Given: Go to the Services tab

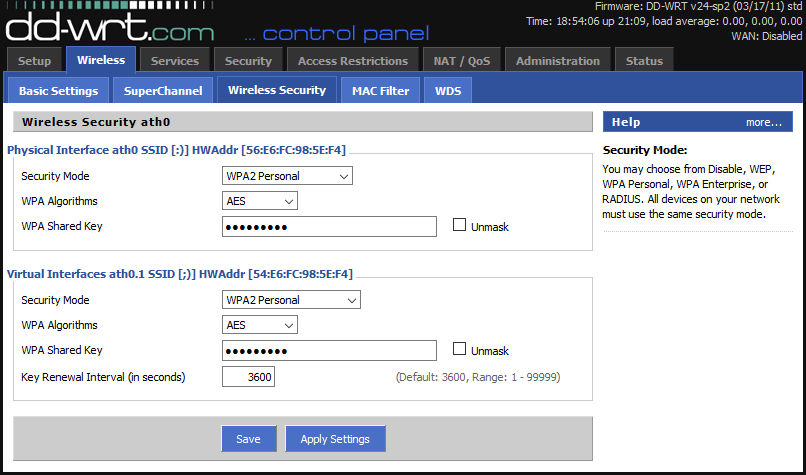Looking at the screenshot, I should tap(175, 61).
